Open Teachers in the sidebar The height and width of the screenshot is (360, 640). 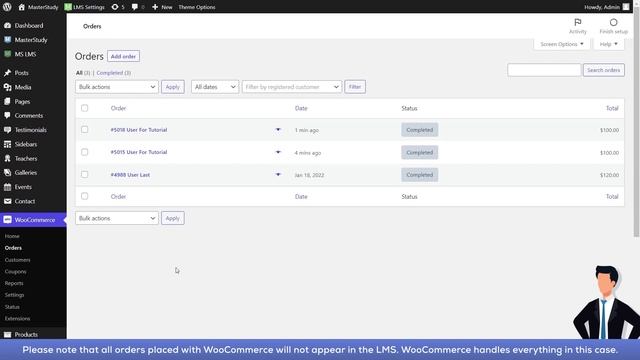click(26, 158)
